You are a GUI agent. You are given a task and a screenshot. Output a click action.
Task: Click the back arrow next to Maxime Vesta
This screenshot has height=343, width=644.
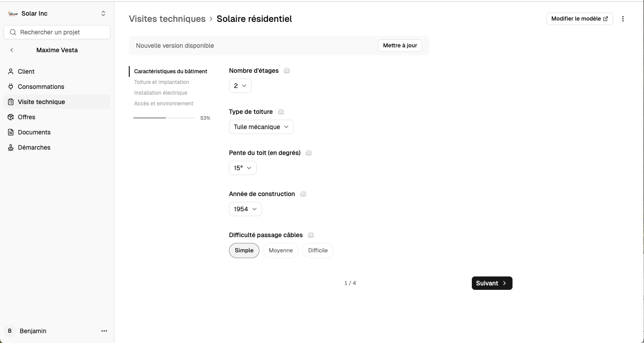coord(12,50)
